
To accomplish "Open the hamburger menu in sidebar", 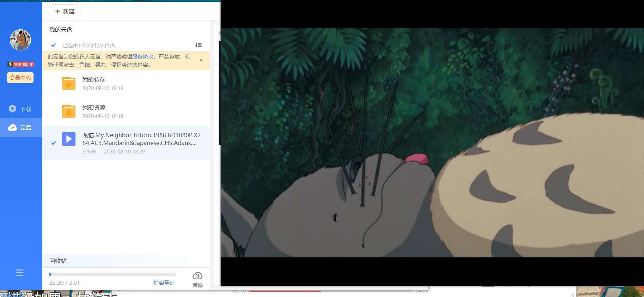I will click(x=20, y=273).
